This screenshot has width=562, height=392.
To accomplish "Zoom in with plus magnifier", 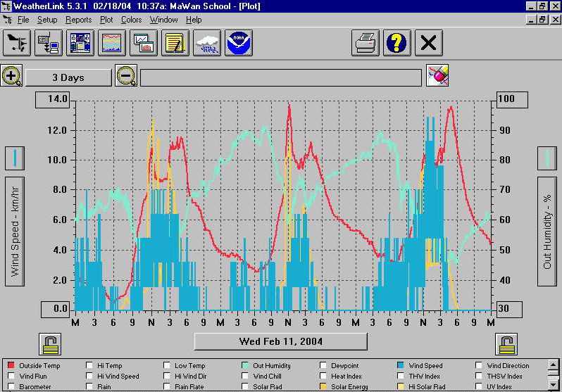I will coord(11,75).
